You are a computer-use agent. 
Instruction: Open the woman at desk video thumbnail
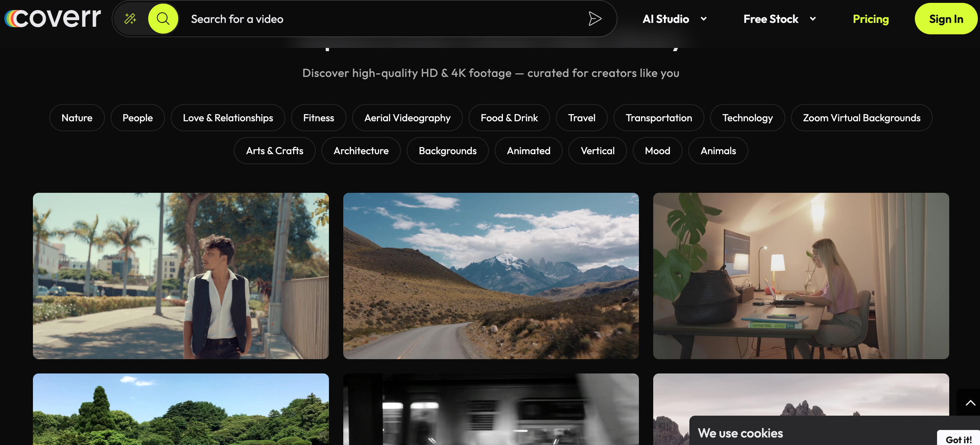pos(800,276)
